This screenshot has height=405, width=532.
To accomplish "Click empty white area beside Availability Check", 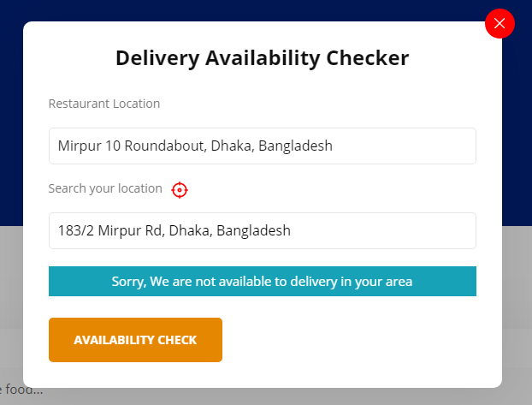I will point(359,340).
